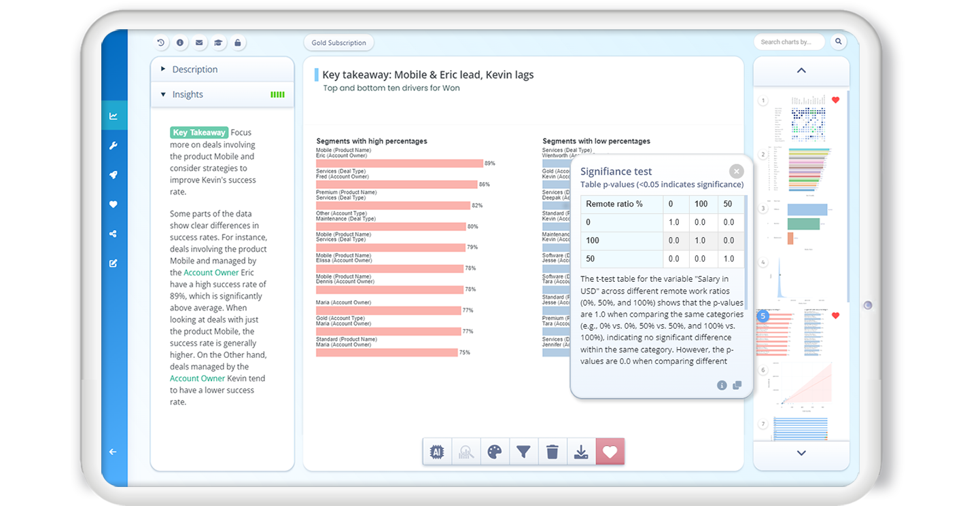Screen dimensions: 980x506
Task: Select the edit icon in the sidebar
Action: pyautogui.click(x=114, y=263)
